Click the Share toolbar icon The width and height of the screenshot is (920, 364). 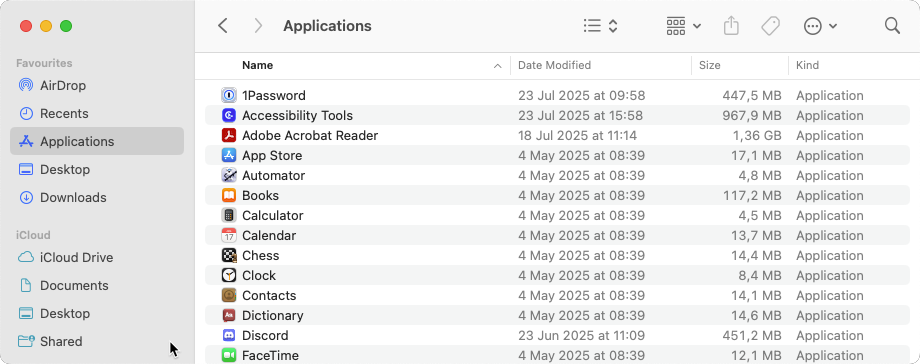[x=730, y=26]
